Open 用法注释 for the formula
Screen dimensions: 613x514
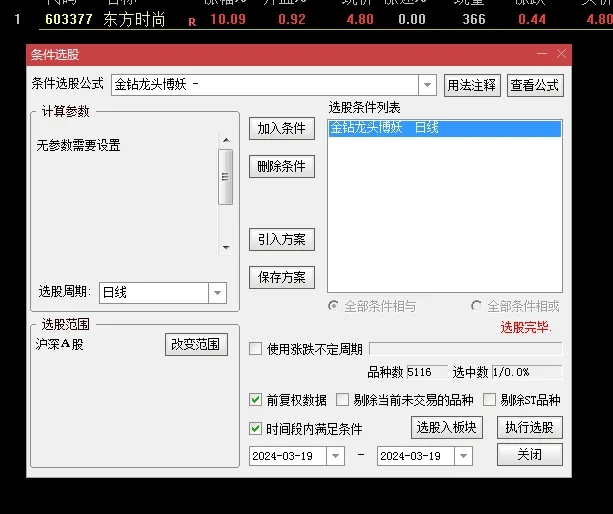tap(473, 85)
